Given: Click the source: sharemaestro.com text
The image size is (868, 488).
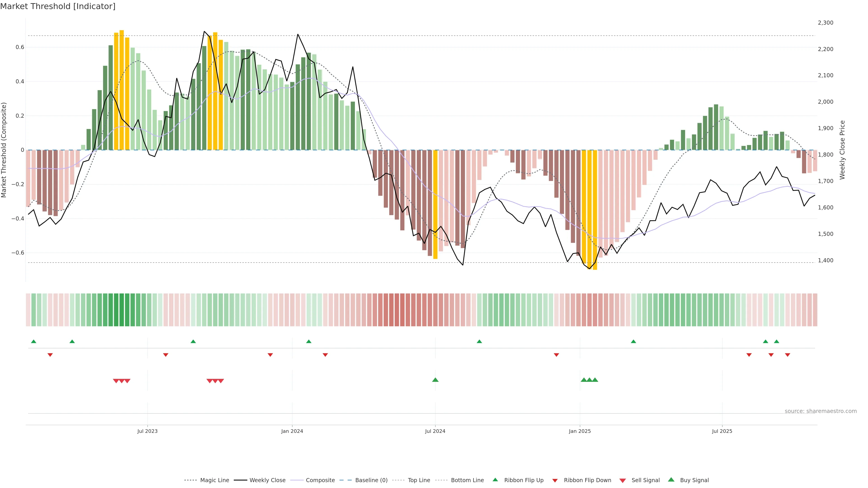Looking at the screenshot, I should (821, 411).
